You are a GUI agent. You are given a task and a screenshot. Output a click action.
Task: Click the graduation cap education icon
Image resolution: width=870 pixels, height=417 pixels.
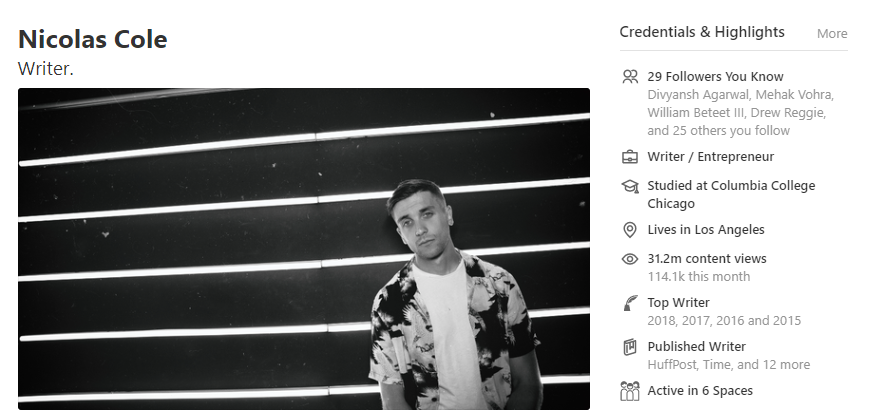click(630, 186)
